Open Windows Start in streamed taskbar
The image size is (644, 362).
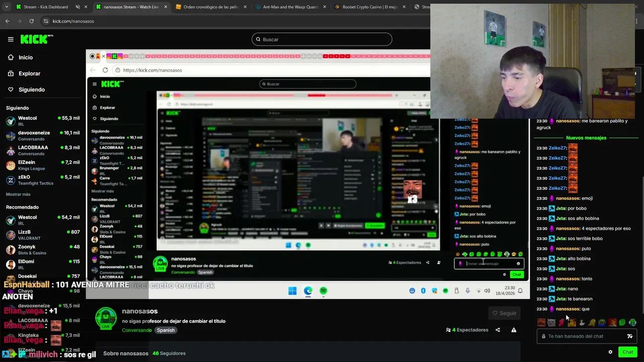pos(292,291)
